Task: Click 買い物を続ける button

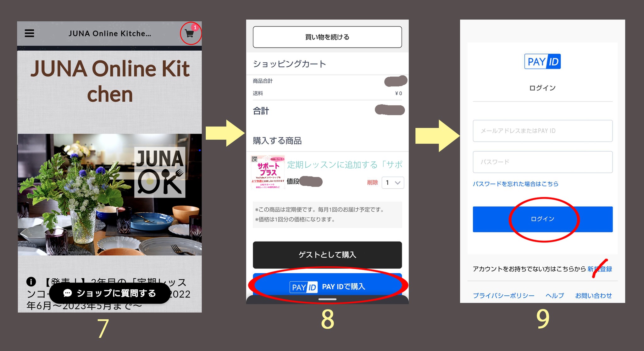Action: [327, 37]
